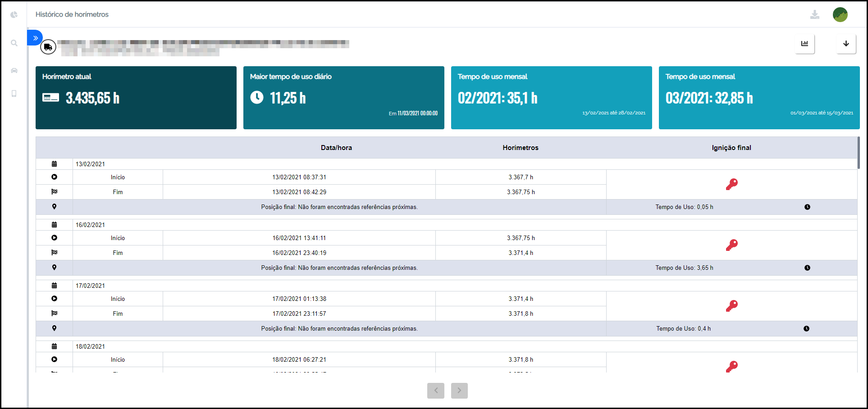Click flag icon of 16/02/2021 Fim row
The image size is (868, 409).
click(x=54, y=253)
